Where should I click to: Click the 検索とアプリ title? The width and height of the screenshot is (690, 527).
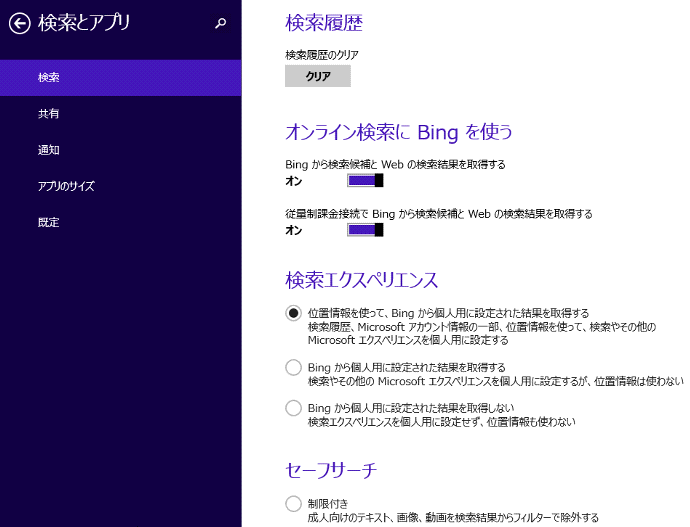pos(84,23)
